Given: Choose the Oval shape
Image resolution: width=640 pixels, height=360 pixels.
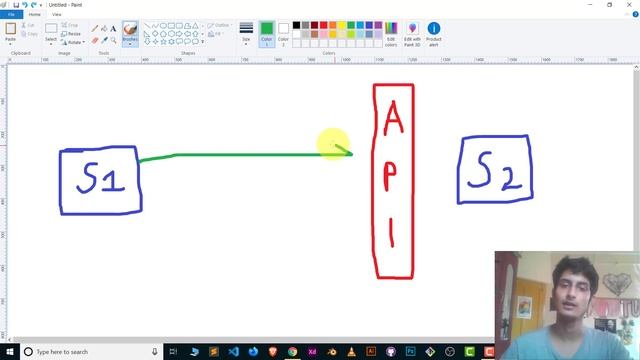Looking at the screenshot, I should click(x=163, y=26).
